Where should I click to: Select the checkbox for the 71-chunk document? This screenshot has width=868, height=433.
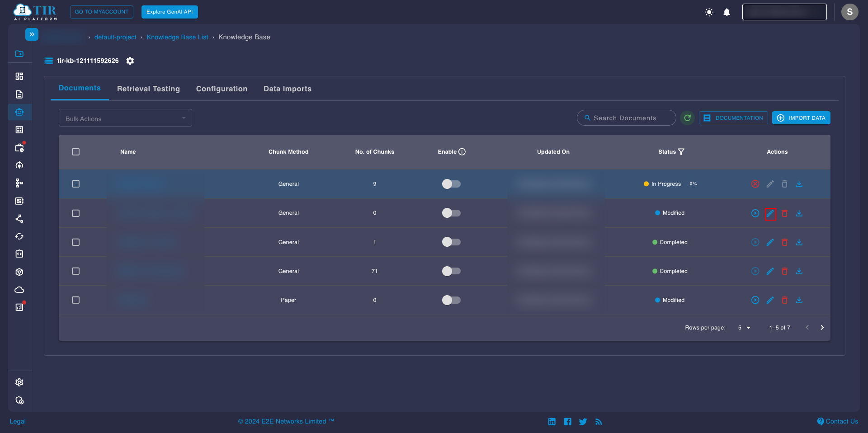tap(76, 271)
